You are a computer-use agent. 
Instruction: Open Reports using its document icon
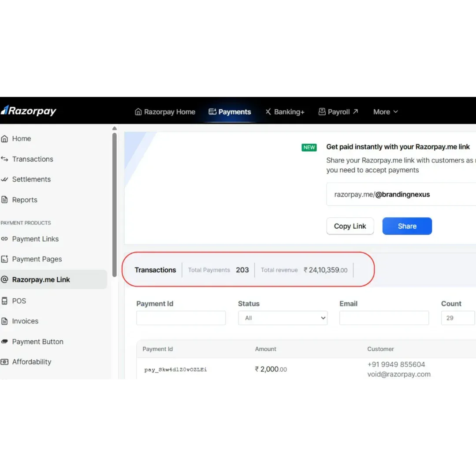click(4, 200)
